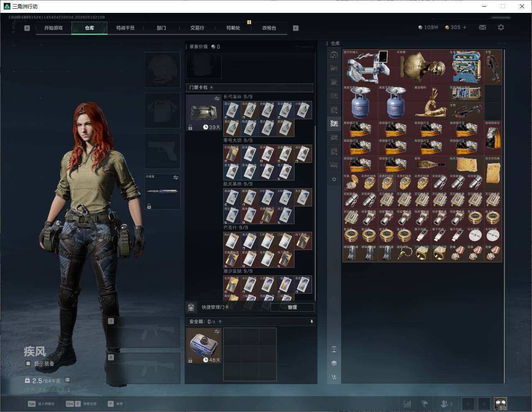Screen dimensions: 532x412
Task: Click the empty helmet equipment slot
Action: 162,69
